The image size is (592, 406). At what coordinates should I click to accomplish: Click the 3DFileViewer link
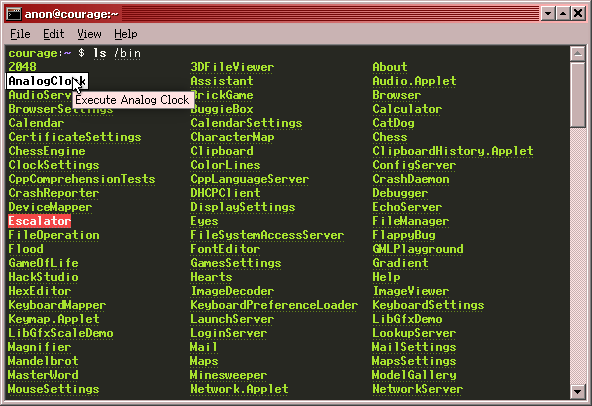point(232,67)
